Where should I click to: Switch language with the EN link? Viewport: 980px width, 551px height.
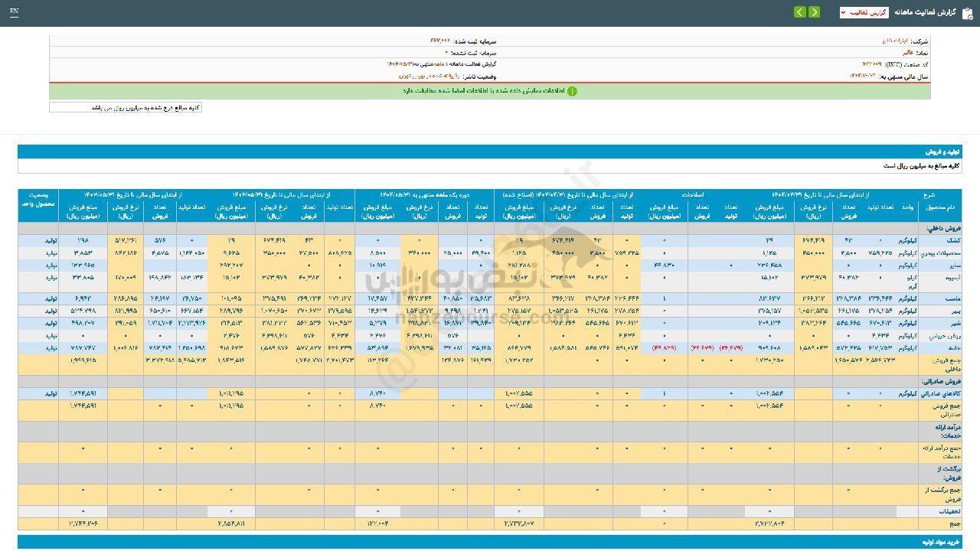tap(15, 12)
